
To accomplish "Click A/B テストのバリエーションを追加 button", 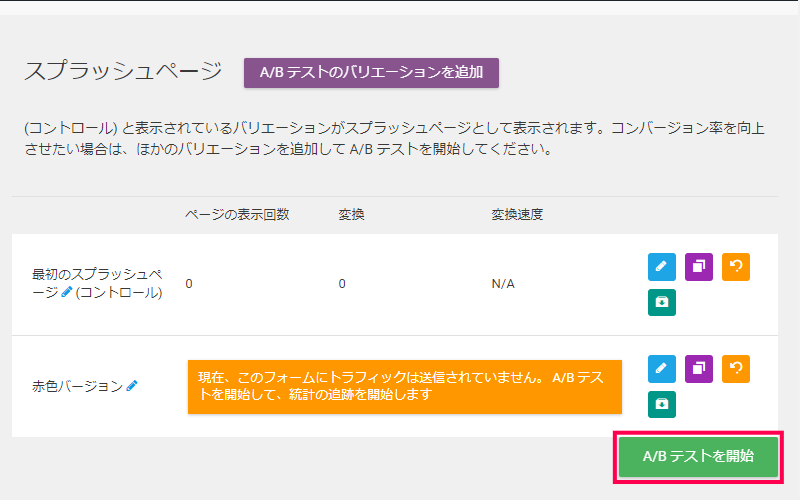I will tap(371, 73).
